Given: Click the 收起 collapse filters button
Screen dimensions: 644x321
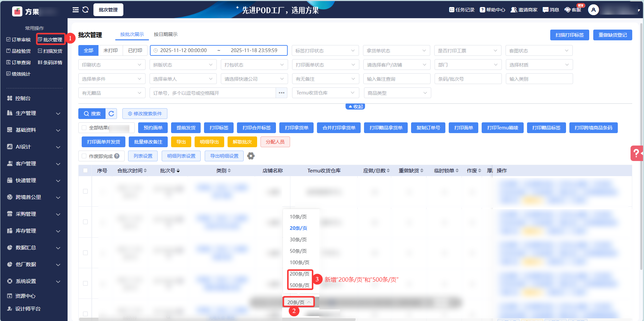Looking at the screenshot, I should point(356,107).
